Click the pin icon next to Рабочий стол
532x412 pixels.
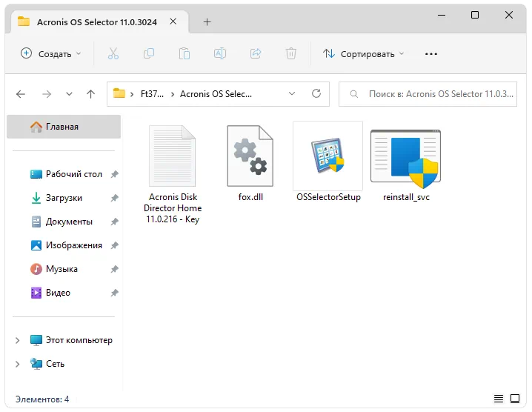[x=115, y=174]
